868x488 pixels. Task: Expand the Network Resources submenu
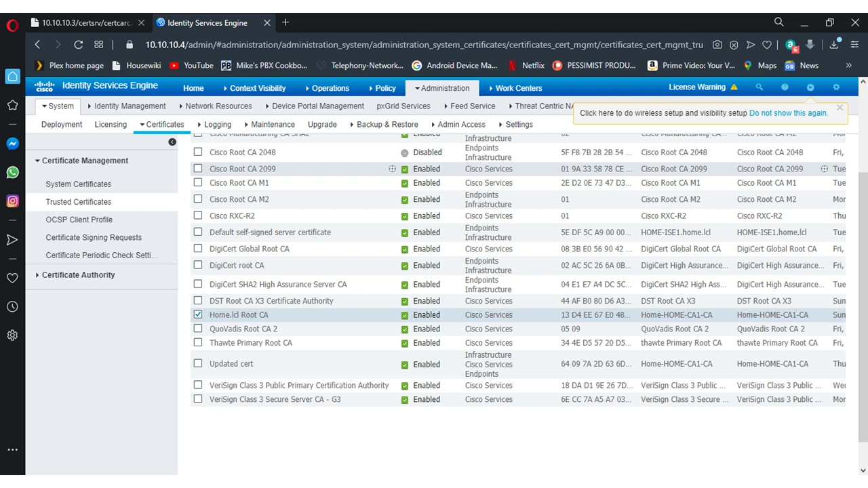[x=216, y=106]
